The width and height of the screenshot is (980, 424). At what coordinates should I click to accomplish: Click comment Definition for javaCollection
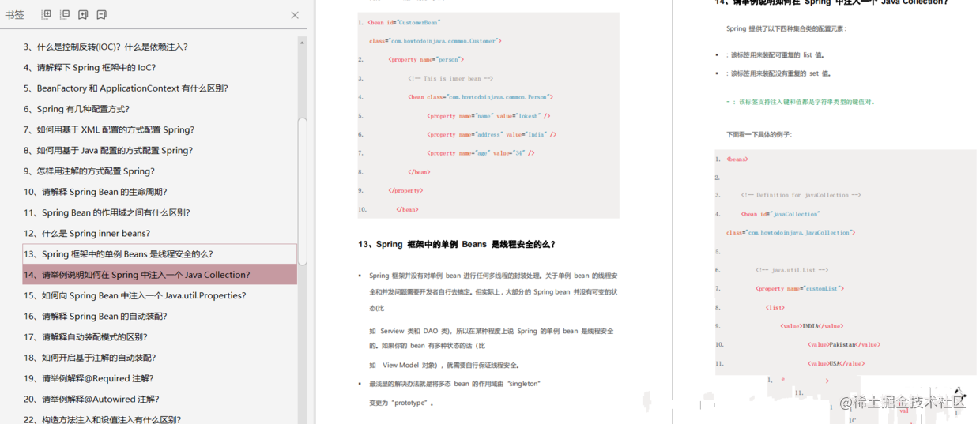[801, 195]
